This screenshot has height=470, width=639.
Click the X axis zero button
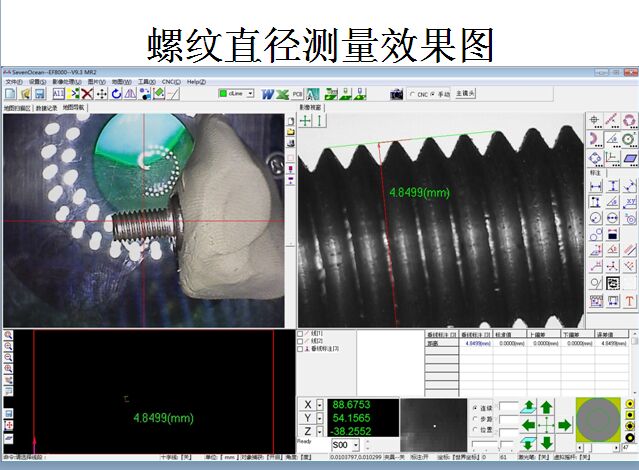click(308, 405)
